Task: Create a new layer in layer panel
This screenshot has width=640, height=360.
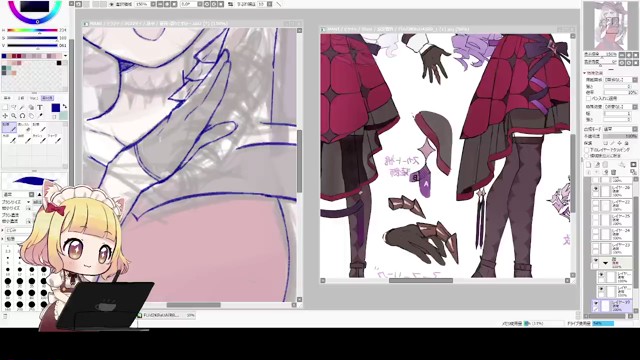Action: tap(588, 164)
